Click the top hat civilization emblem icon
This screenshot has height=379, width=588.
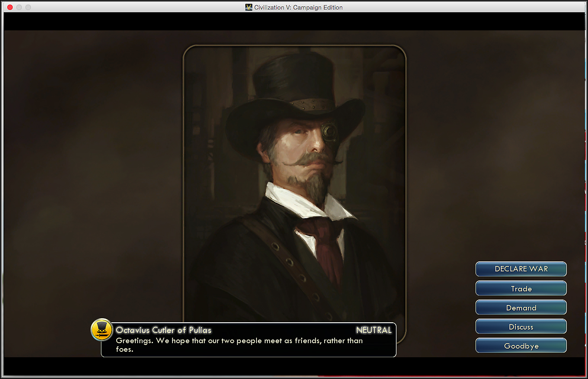102,330
